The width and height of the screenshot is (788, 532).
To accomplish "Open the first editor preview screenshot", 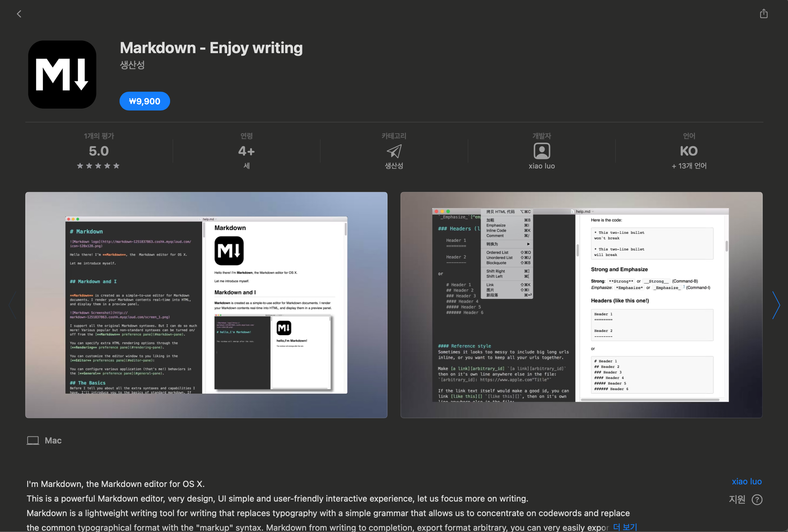I will click(x=206, y=305).
